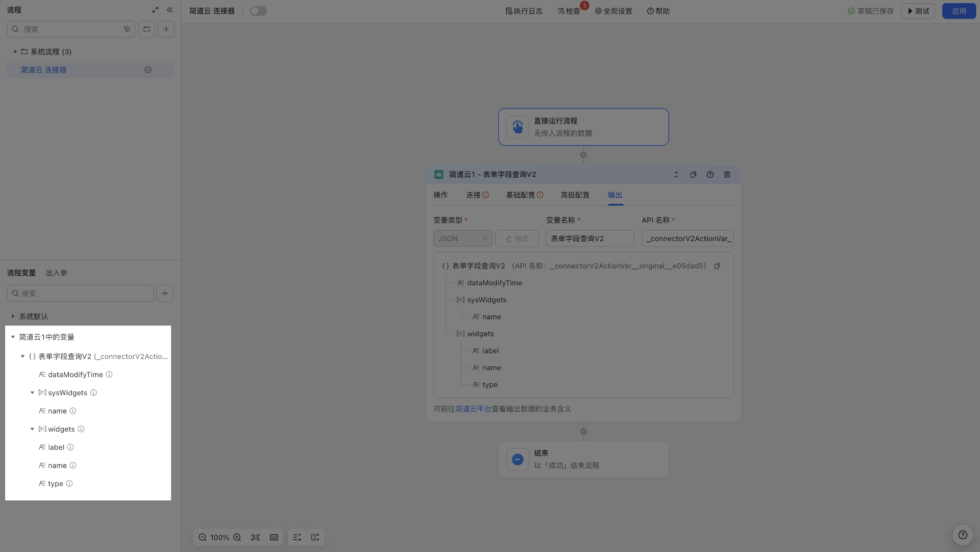980x552 pixels.
Task: Select the 输出 tab
Action: point(615,195)
